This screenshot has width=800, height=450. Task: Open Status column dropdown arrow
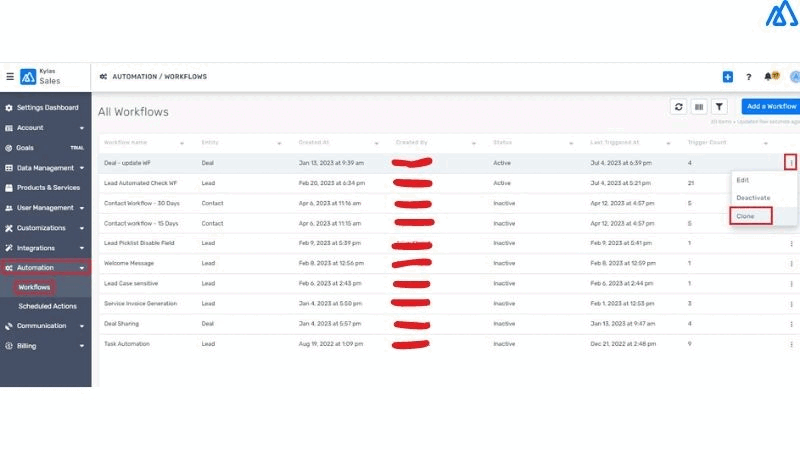[x=571, y=143]
